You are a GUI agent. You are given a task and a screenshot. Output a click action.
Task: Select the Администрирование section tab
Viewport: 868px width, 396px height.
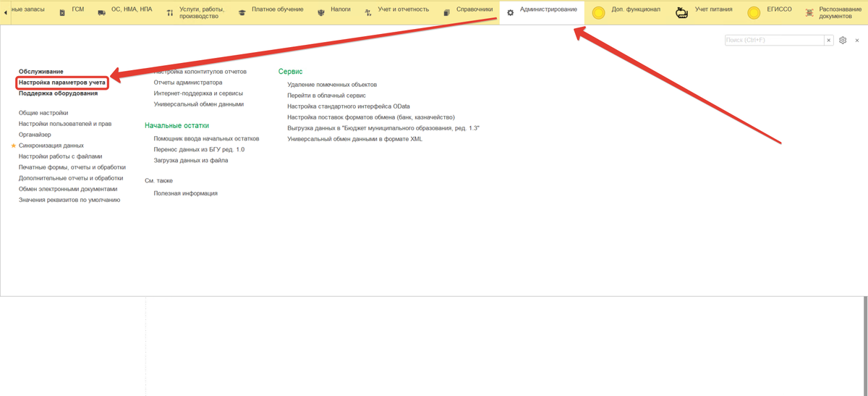click(x=542, y=12)
